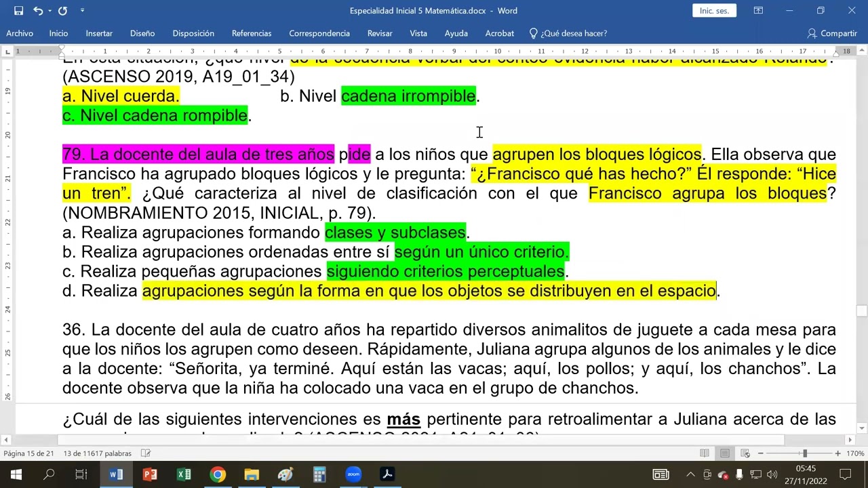The width and height of the screenshot is (868, 488).
Task: Open the Calculator from the taskbar
Action: click(319, 474)
